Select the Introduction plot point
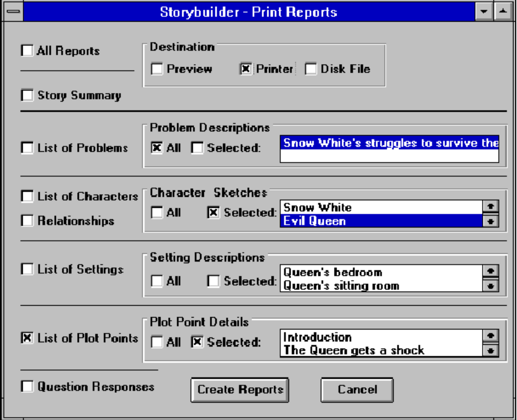517x420 pixels. pos(373,337)
